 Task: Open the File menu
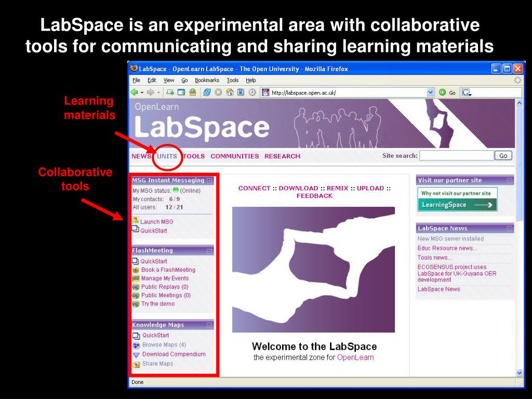[137, 81]
